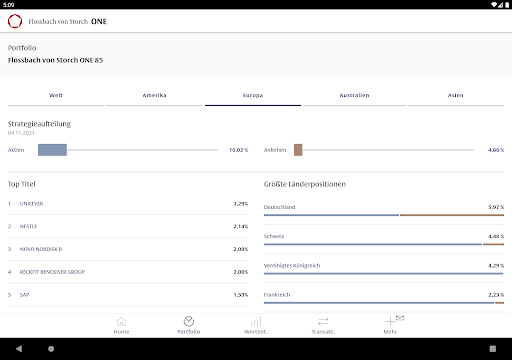The image size is (512, 360).
Task: Switch to the Amerika tab
Action: 154,95
